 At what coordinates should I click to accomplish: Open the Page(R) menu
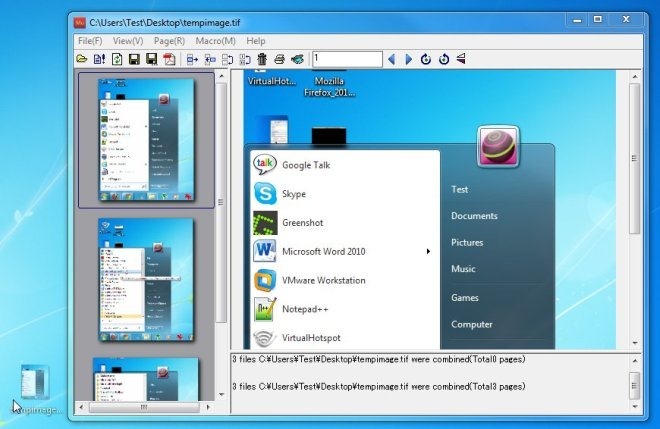169,41
